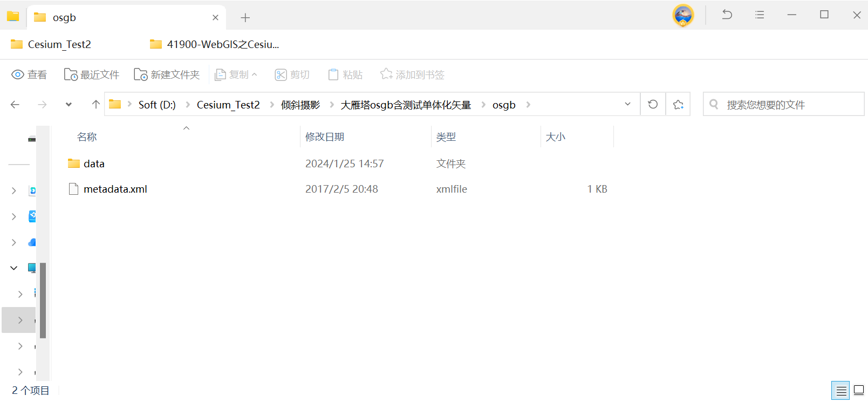Viewport: 868px width, 402px height.
Task: Click the cloud icon in sidebar
Action: pyautogui.click(x=32, y=242)
